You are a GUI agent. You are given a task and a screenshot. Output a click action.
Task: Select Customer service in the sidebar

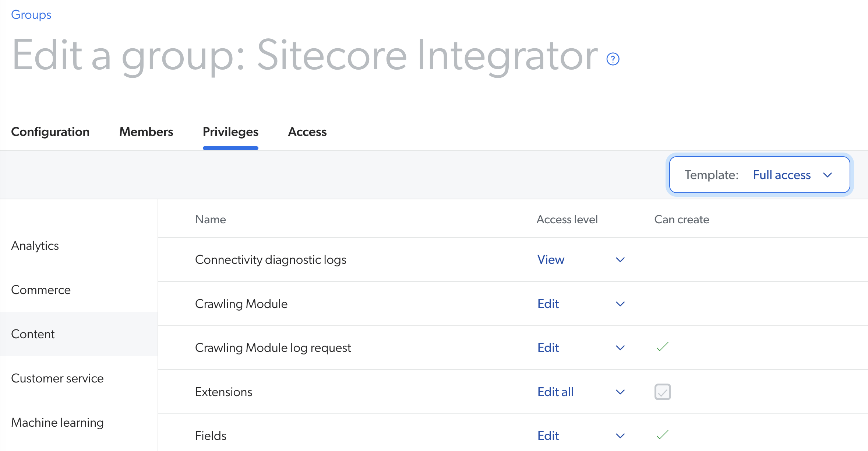tap(57, 378)
